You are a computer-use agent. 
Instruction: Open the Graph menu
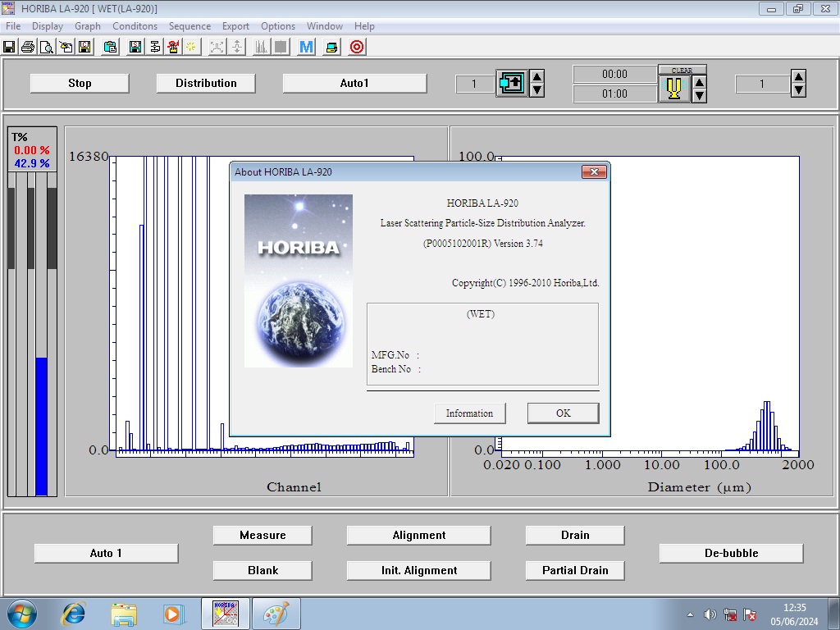click(x=88, y=26)
